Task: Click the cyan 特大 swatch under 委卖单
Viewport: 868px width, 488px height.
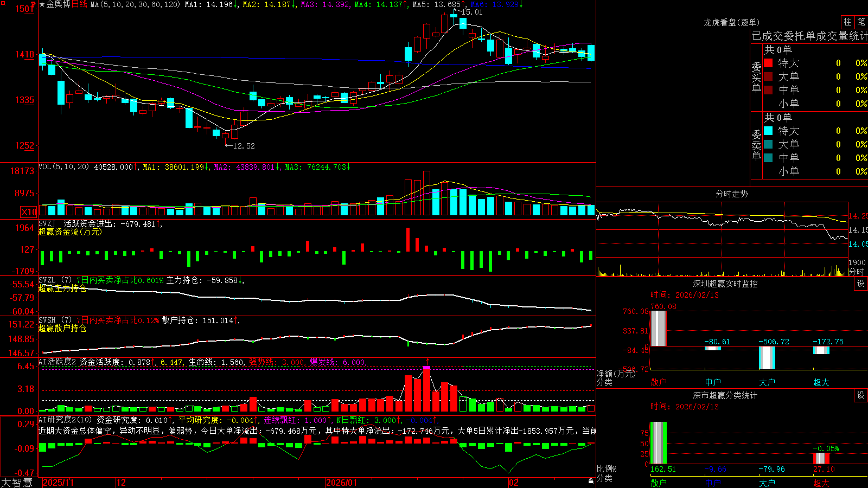Action: (768, 131)
